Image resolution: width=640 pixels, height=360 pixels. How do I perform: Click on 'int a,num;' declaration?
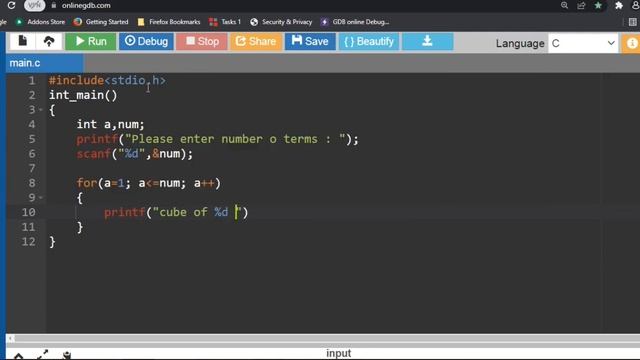(110, 124)
